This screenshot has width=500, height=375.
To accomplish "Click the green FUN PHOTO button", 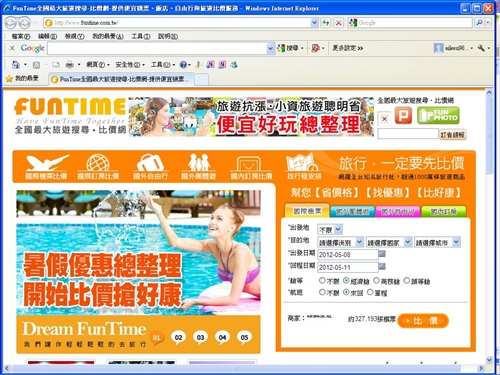I will (x=438, y=116).
